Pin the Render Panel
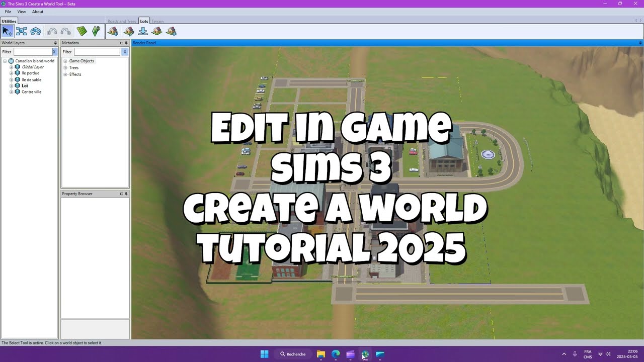644x362 pixels. [x=640, y=43]
